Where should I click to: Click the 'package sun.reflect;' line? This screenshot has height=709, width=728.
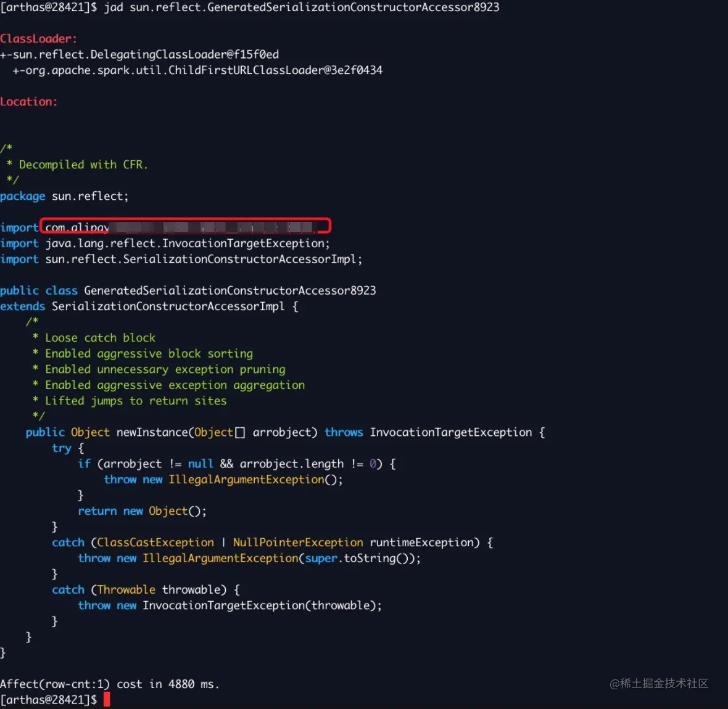(x=64, y=196)
